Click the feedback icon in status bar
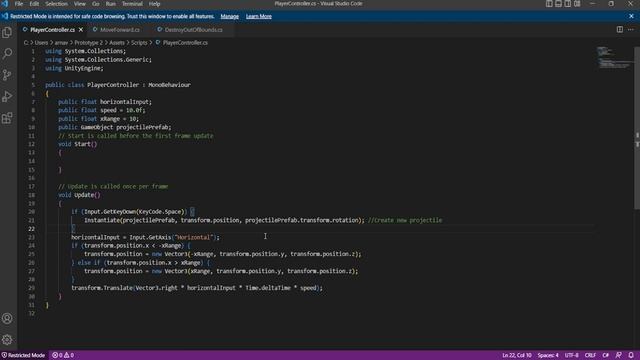Image resolution: width=640 pixels, height=360 pixels. coord(619,355)
